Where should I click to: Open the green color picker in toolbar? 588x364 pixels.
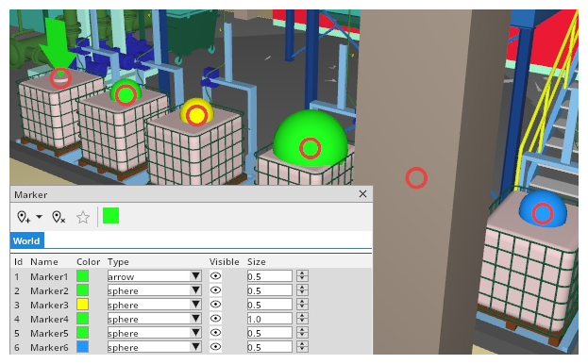[110, 216]
